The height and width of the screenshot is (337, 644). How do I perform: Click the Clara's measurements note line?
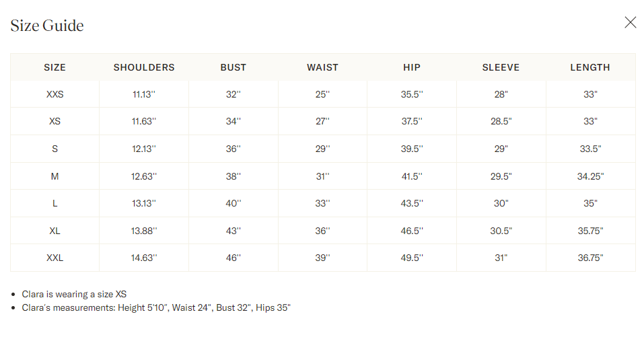pos(156,308)
